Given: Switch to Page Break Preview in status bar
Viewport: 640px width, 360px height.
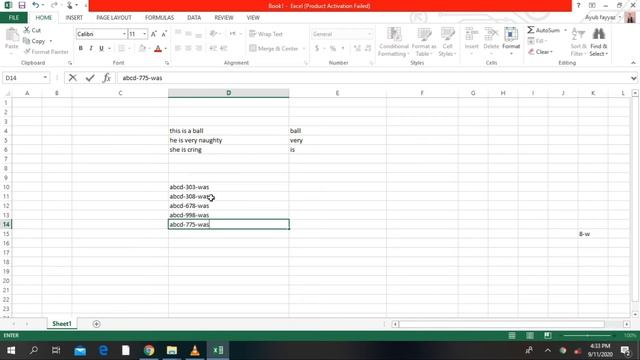Looking at the screenshot, I should pyautogui.click(x=548, y=336).
